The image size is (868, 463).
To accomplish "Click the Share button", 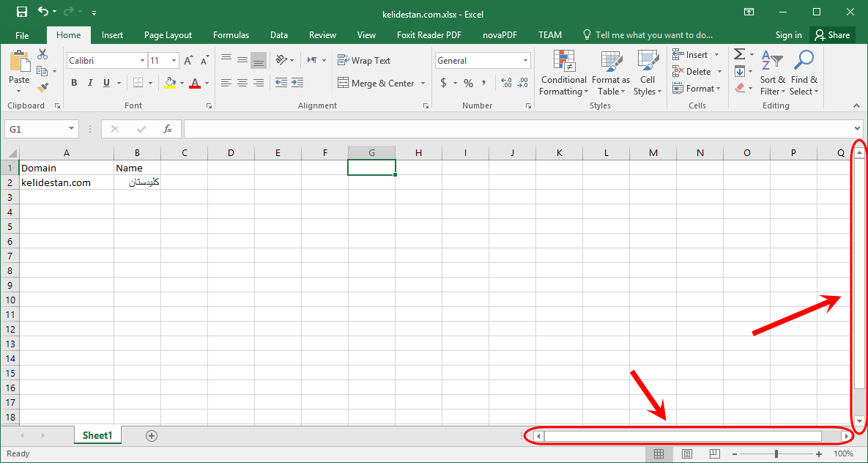I will [x=832, y=35].
